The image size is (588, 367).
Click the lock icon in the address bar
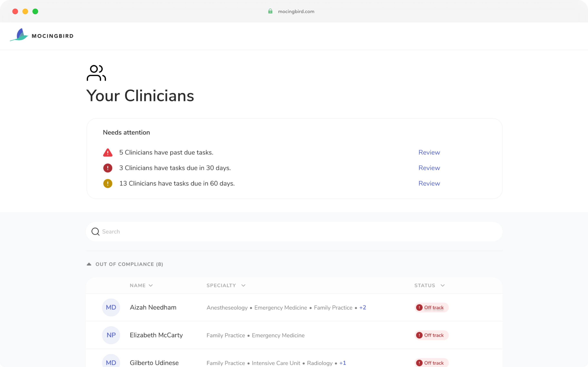(x=270, y=11)
